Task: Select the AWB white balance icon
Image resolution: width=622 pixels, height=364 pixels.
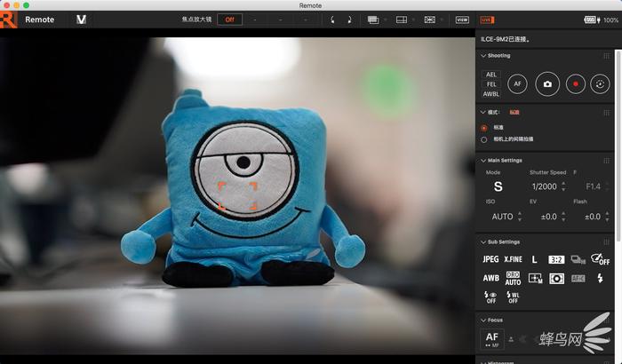Action: pos(490,278)
